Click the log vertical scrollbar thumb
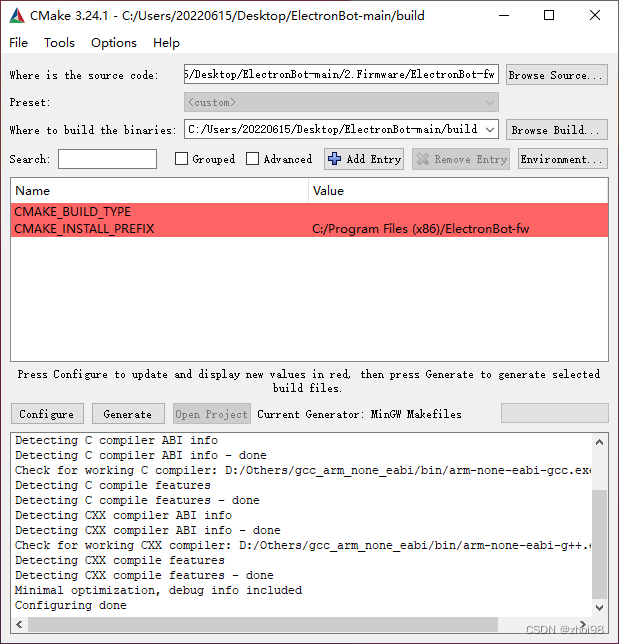 click(599, 544)
